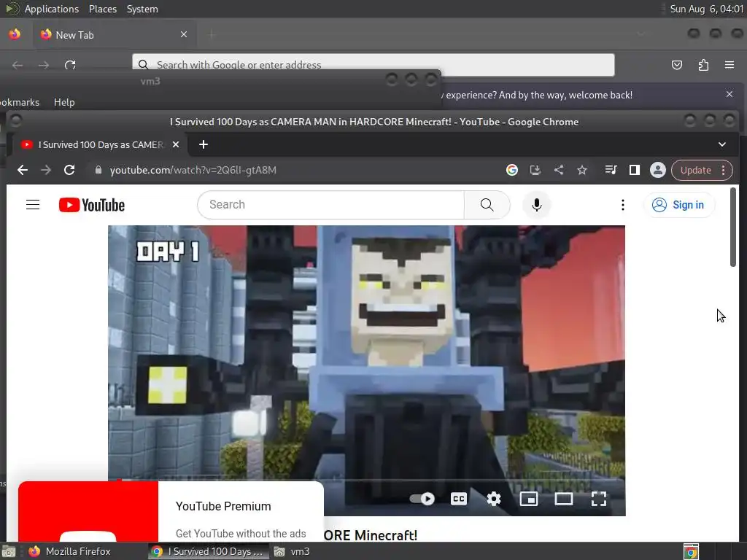Image resolution: width=747 pixels, height=560 pixels.
Task: Click the lock site info icon in Chrome
Action: point(98,170)
